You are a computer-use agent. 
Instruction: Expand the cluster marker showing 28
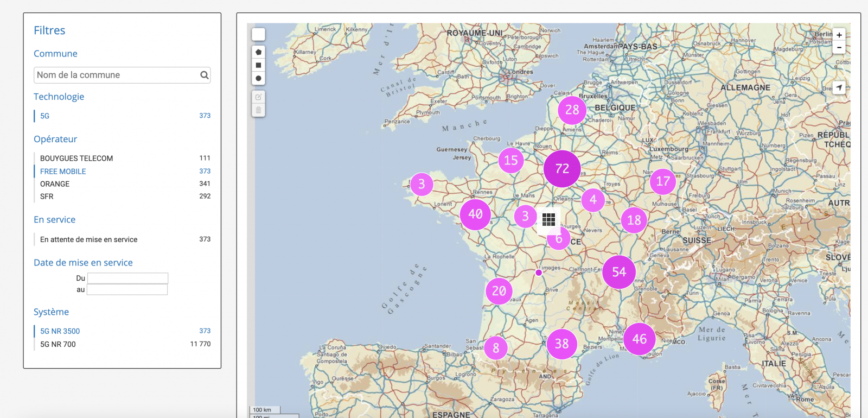(572, 110)
